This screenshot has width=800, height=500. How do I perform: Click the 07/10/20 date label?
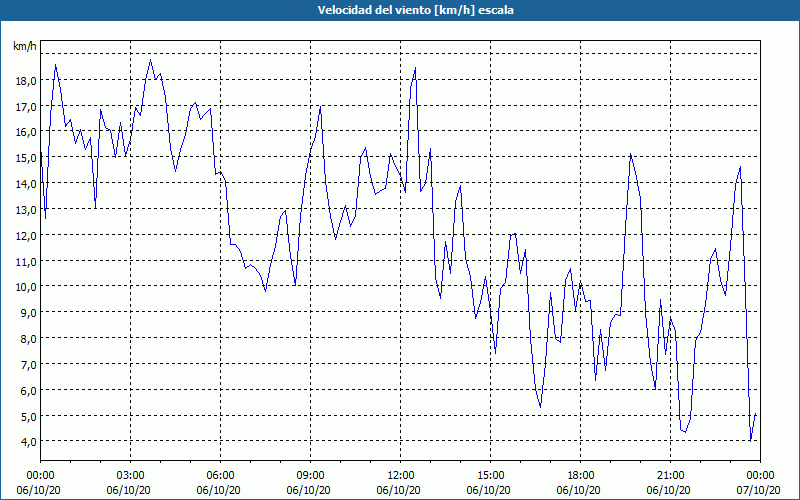[x=759, y=491]
